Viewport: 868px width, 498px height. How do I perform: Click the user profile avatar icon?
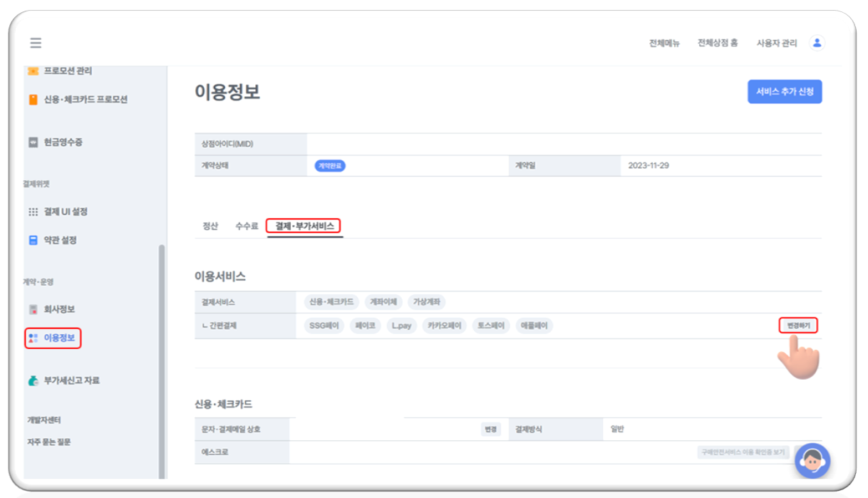[x=817, y=43]
